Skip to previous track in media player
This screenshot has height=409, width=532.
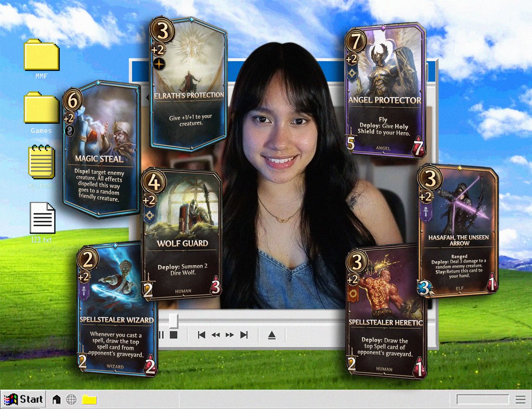click(x=201, y=335)
